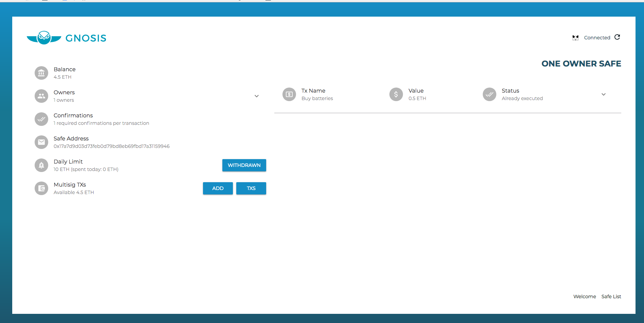The width and height of the screenshot is (644, 323).
Task: Select the safe address 0x17a7d9d0... text
Action: [x=112, y=146]
